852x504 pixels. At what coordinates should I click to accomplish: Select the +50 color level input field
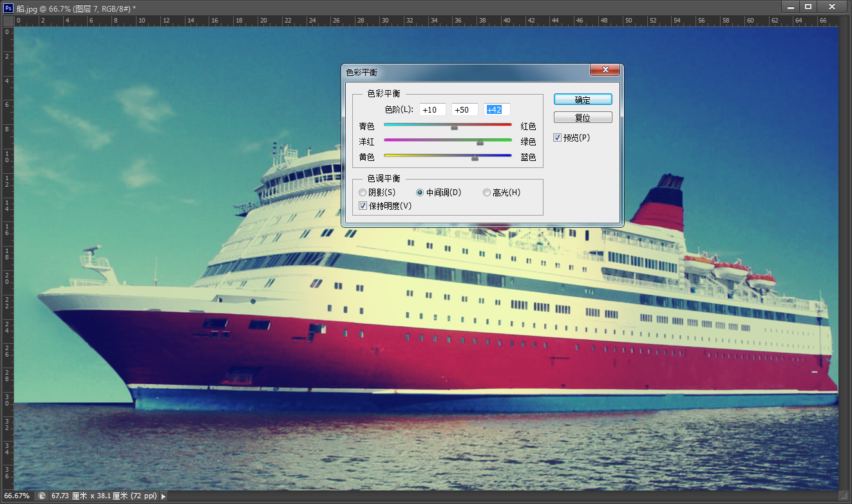464,109
